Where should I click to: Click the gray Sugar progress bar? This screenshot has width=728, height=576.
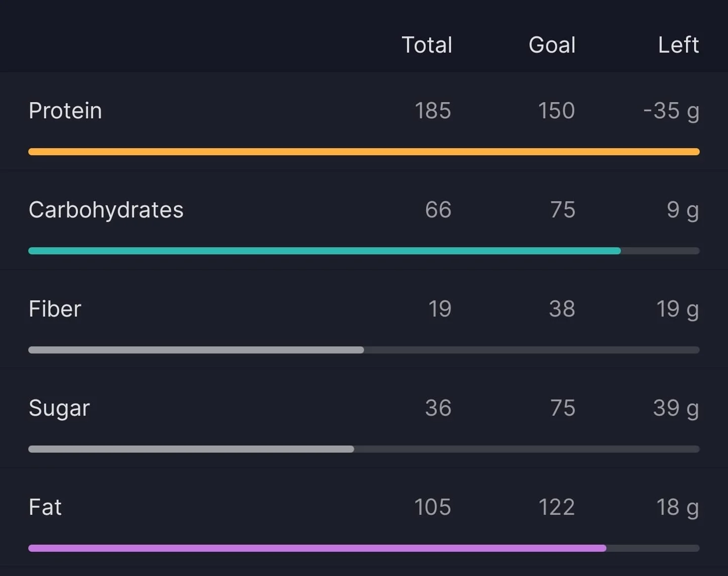(364, 449)
